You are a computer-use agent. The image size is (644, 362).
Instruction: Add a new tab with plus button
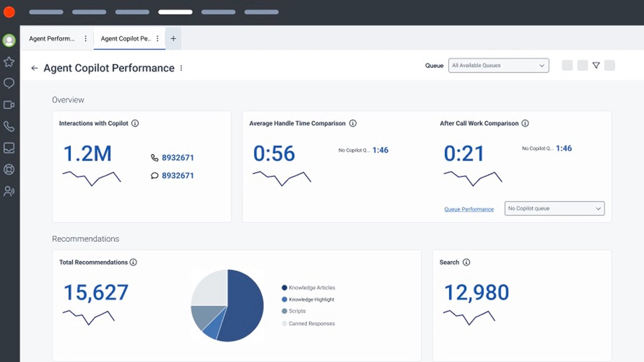(x=173, y=39)
